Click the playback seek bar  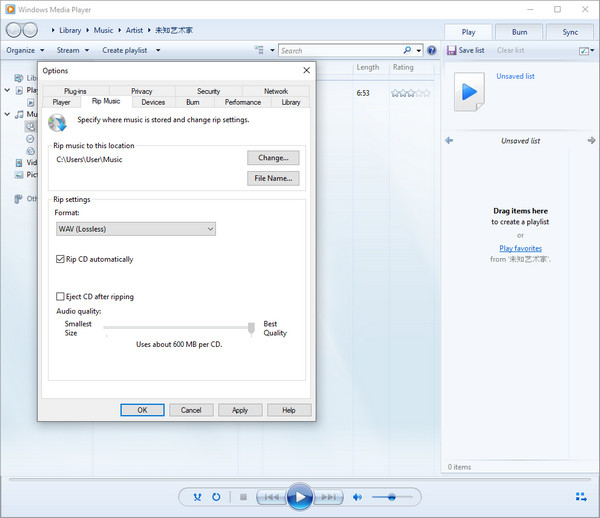300,479
